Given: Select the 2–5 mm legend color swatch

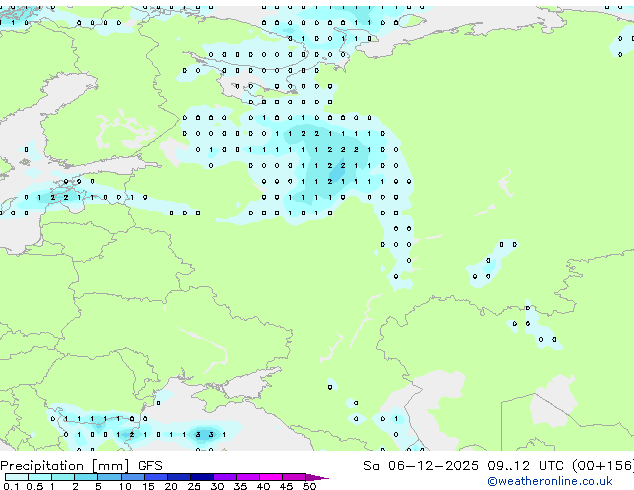Looking at the screenshot, I should click(x=86, y=477).
